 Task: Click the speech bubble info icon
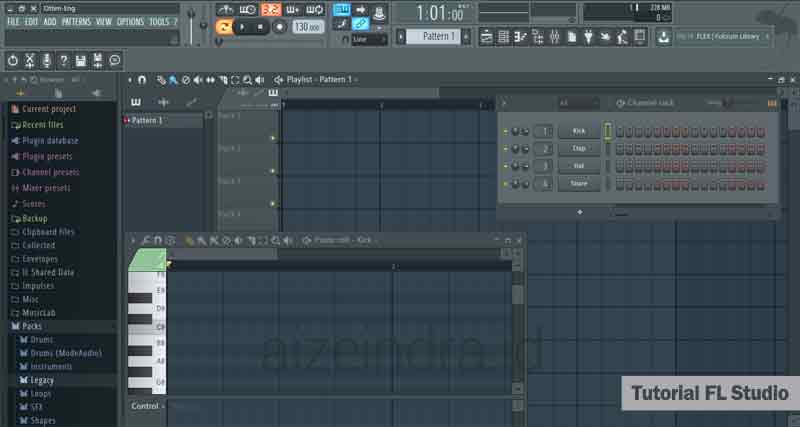pyautogui.click(x=115, y=61)
